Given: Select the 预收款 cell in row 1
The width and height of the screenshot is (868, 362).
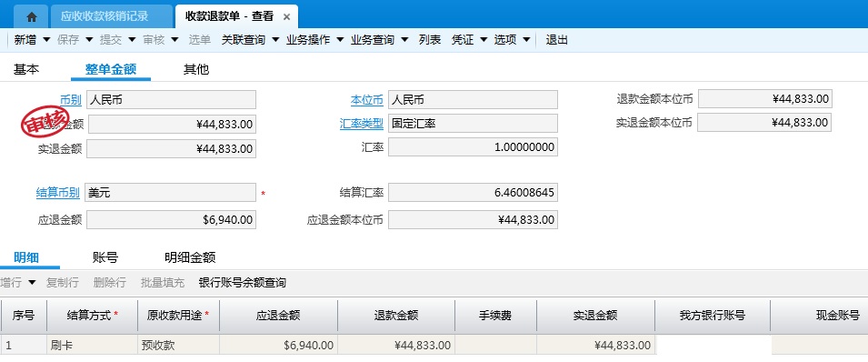Looking at the screenshot, I should 178,346.
